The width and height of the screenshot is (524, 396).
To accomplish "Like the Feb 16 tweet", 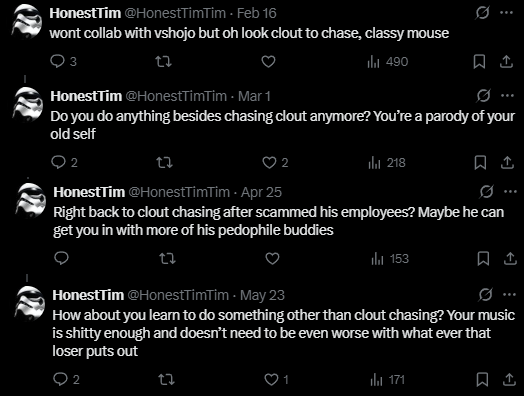I will [x=268, y=61].
